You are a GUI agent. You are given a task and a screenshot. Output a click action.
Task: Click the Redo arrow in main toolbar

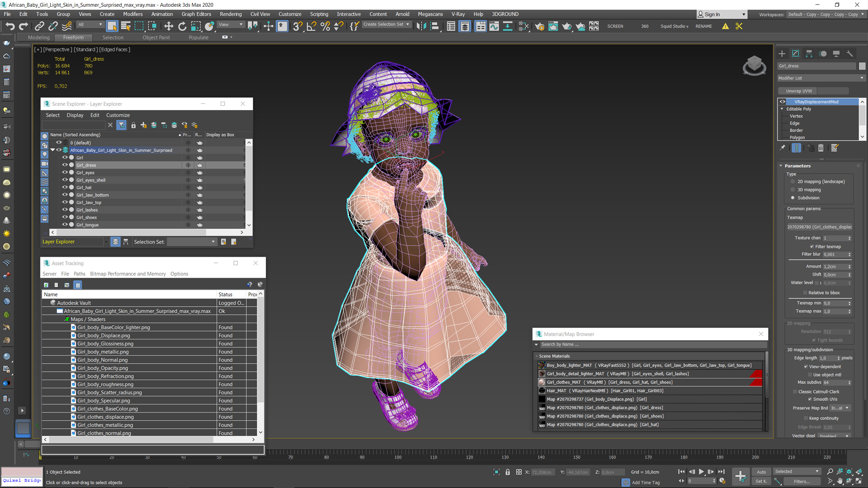pos(24,26)
